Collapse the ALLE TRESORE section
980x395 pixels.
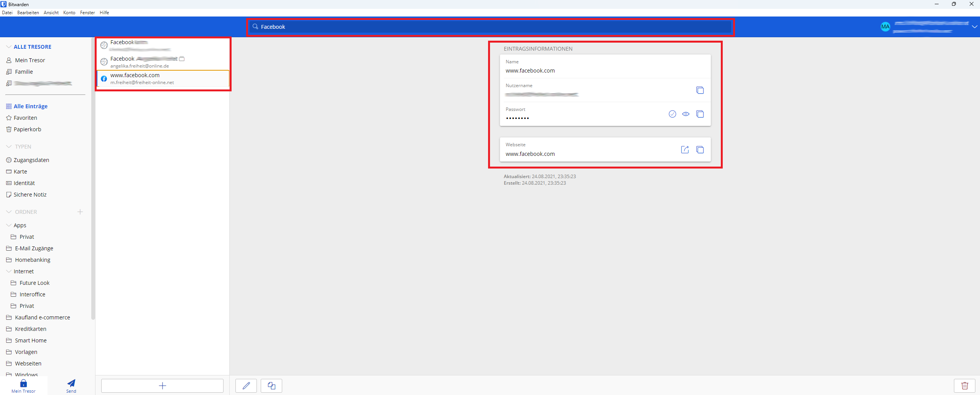coord(9,47)
